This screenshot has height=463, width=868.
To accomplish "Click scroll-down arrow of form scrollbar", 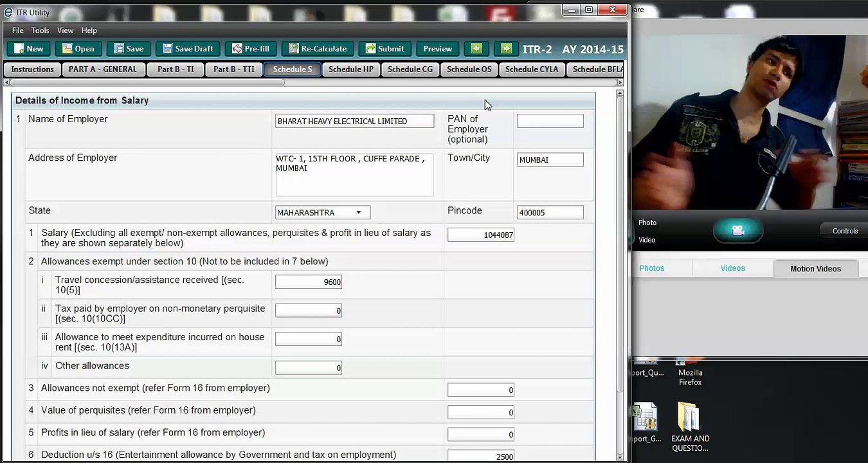I will (x=620, y=457).
